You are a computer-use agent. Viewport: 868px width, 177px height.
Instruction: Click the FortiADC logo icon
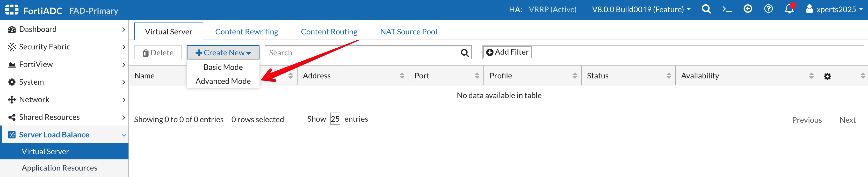point(12,10)
